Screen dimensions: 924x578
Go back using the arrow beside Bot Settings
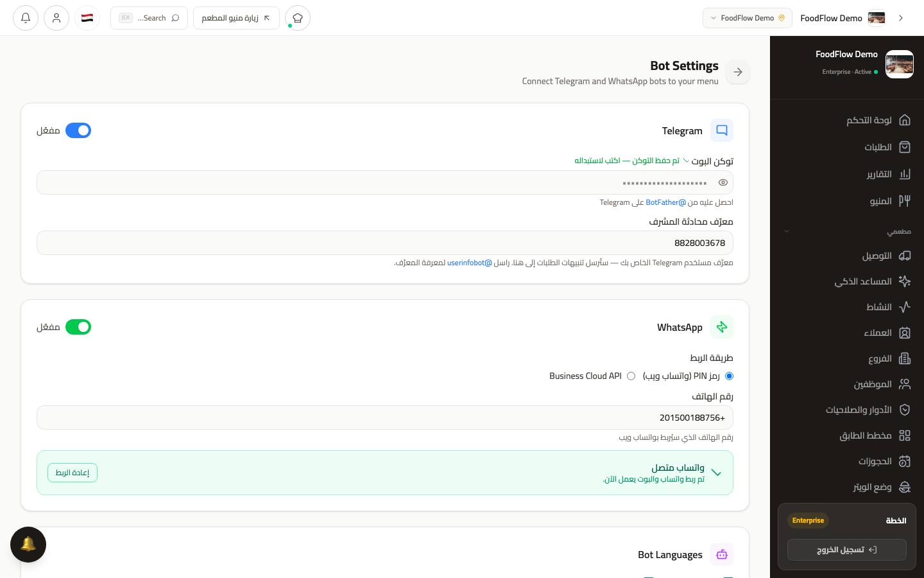738,72
